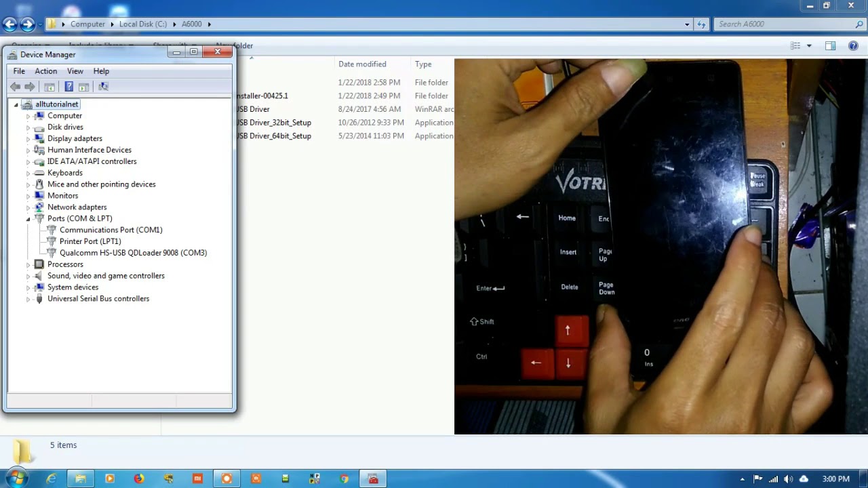Toggle the Explorer preview pane icon
This screenshot has height=488, width=868.
click(830, 45)
